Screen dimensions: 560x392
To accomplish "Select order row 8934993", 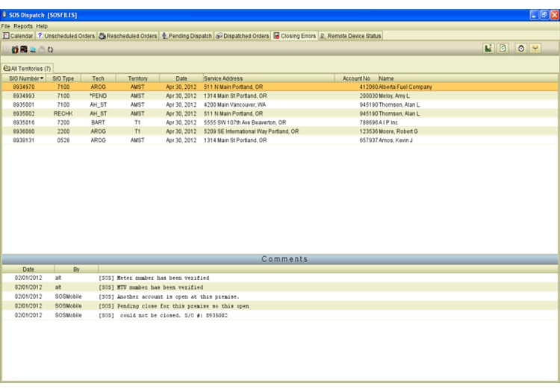I will (x=280, y=96).
